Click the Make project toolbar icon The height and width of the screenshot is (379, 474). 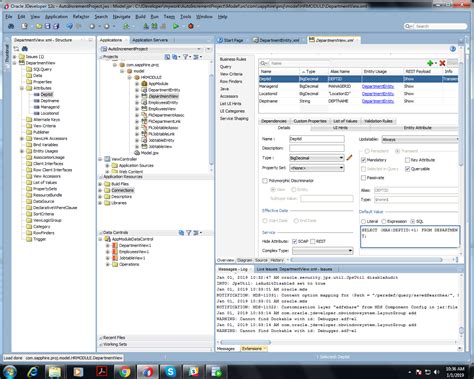[x=146, y=26]
